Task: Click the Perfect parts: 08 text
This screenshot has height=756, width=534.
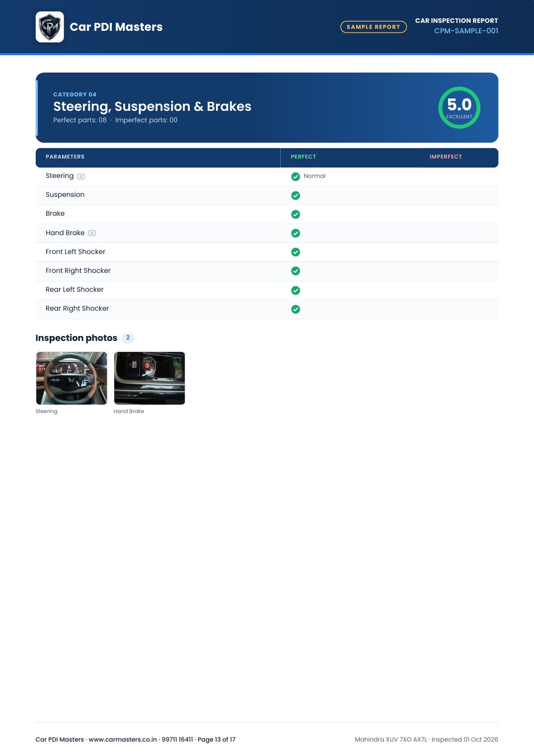Action: pyautogui.click(x=80, y=120)
